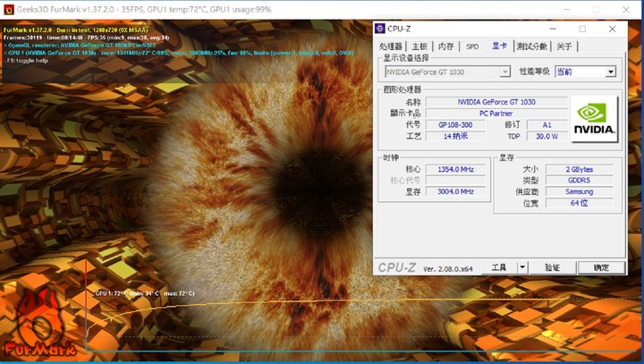Click the A1 revision value

[547, 125]
